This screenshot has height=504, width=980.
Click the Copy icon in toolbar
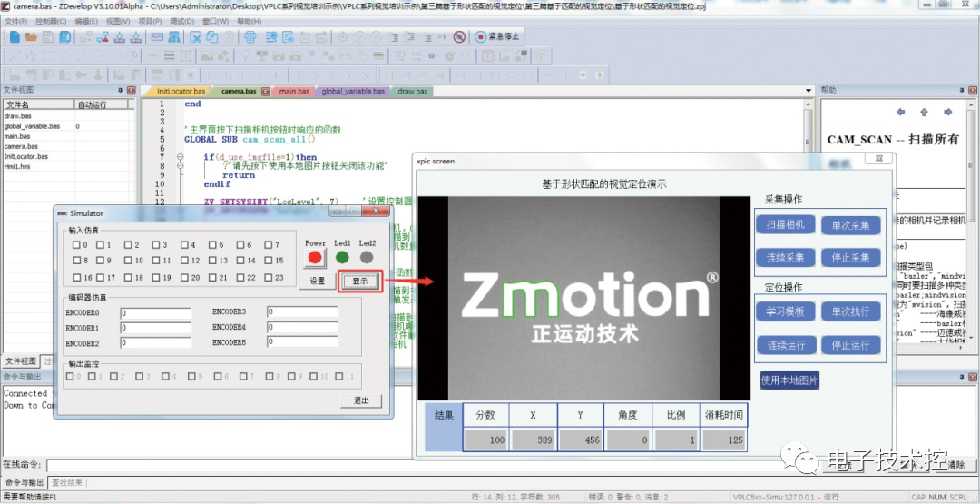[x=212, y=37]
